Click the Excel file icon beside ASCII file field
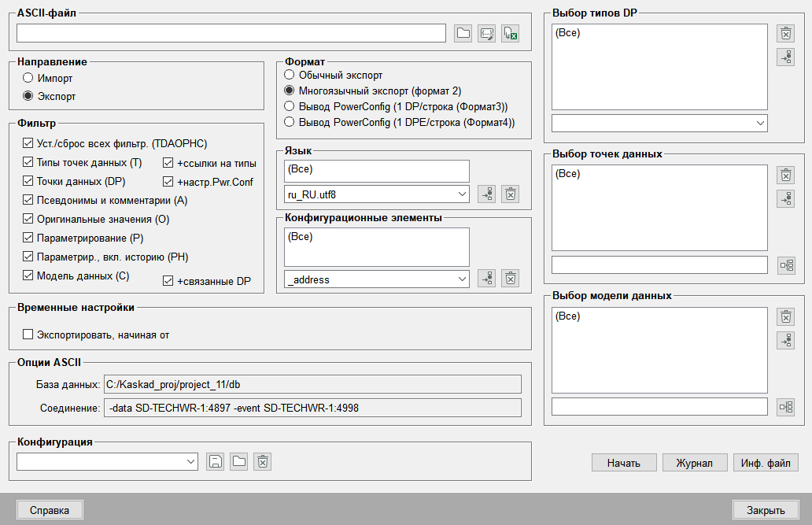The height and width of the screenshot is (525, 812). click(511, 34)
